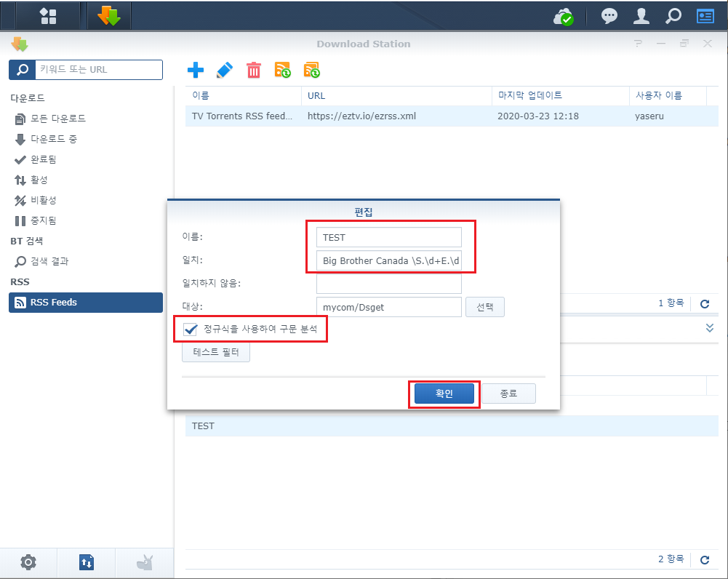Sort by the 사용자 이름 column header
The width and height of the screenshot is (728, 579).
[x=668, y=95]
